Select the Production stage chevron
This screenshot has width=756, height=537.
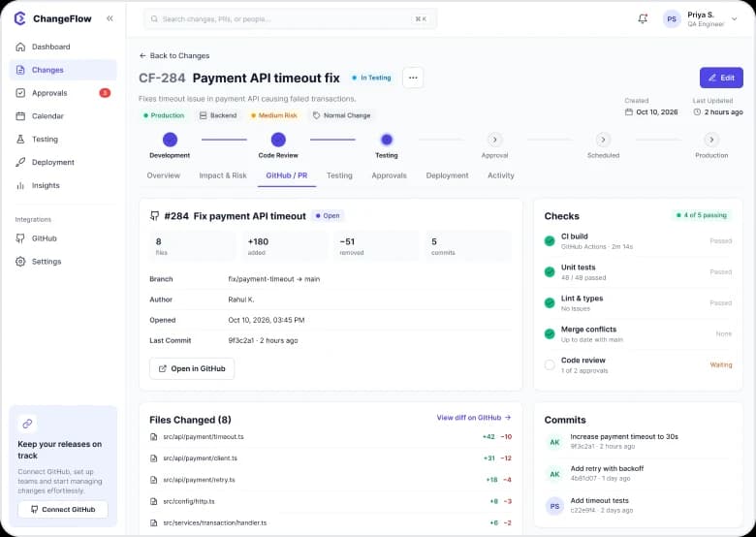click(x=711, y=140)
